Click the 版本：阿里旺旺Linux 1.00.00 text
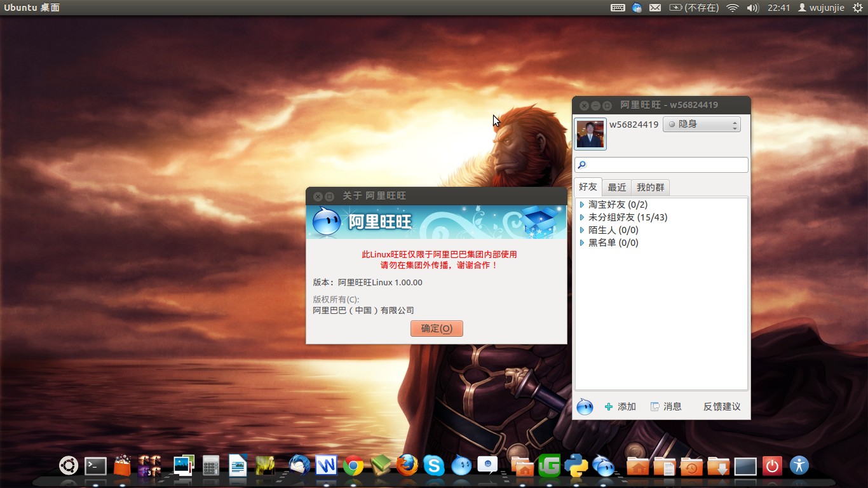 [x=367, y=282]
